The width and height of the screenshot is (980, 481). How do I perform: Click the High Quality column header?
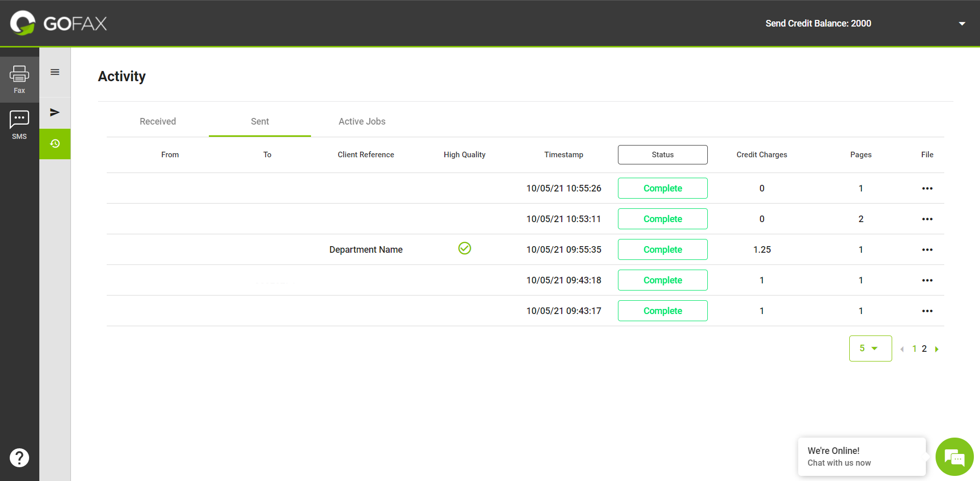click(465, 155)
